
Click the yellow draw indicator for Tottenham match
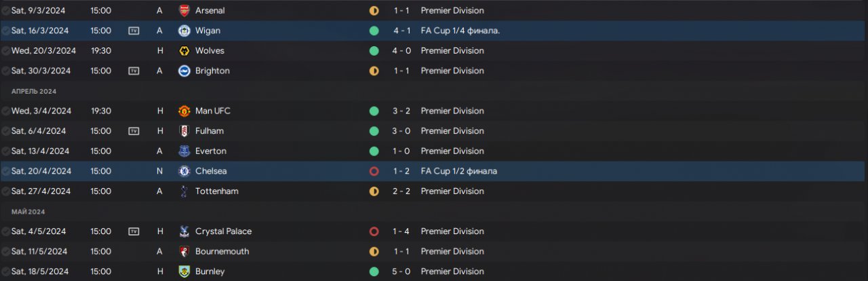pos(374,191)
